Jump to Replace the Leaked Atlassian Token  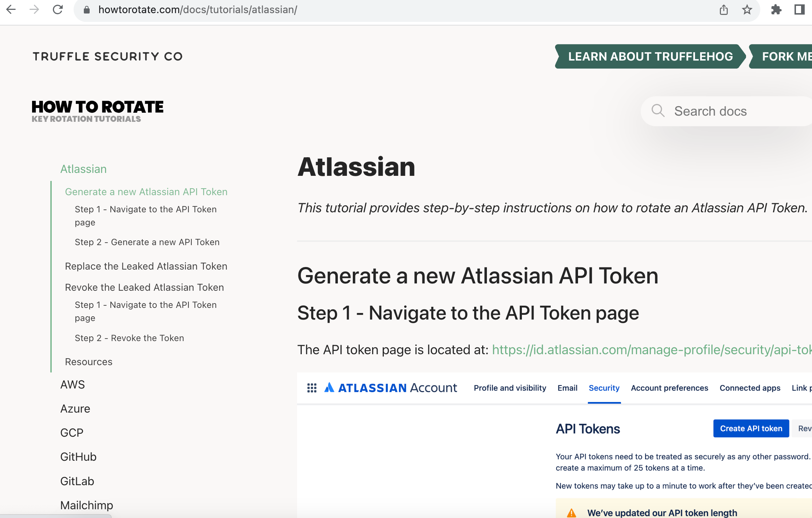point(146,266)
